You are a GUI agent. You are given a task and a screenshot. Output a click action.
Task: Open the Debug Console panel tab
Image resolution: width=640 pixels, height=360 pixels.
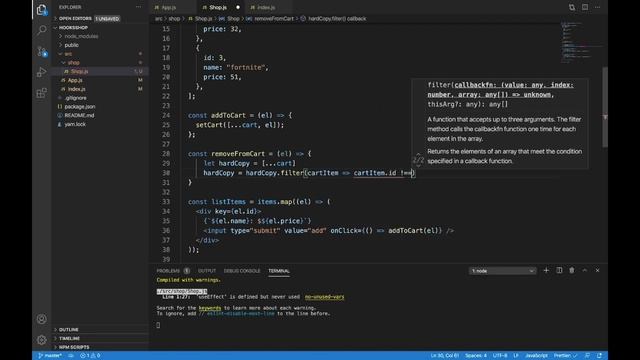[x=242, y=271]
